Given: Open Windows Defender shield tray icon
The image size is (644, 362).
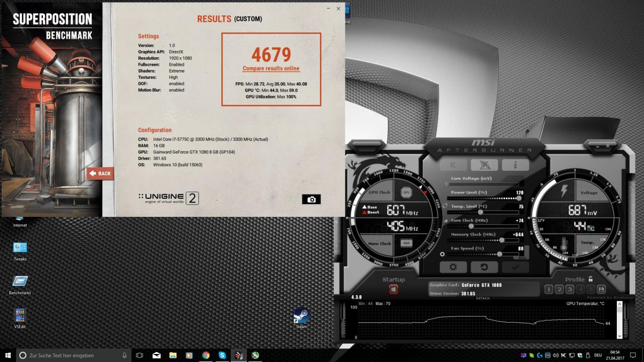Looking at the screenshot, I should [580, 355].
